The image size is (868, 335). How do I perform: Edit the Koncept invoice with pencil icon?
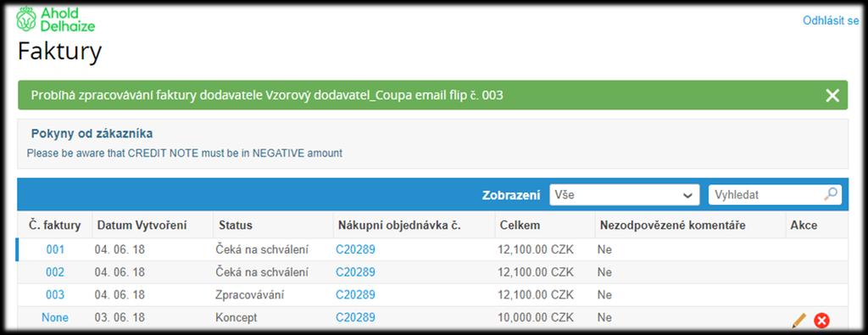(x=798, y=320)
